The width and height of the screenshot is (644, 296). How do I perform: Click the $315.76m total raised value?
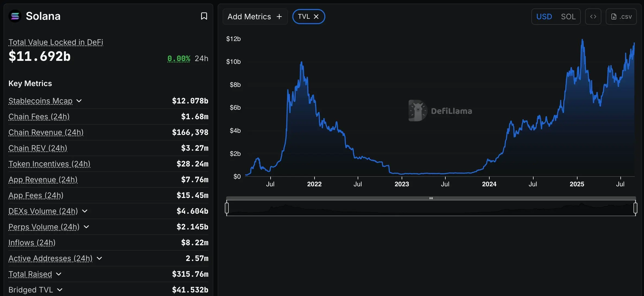(190, 274)
